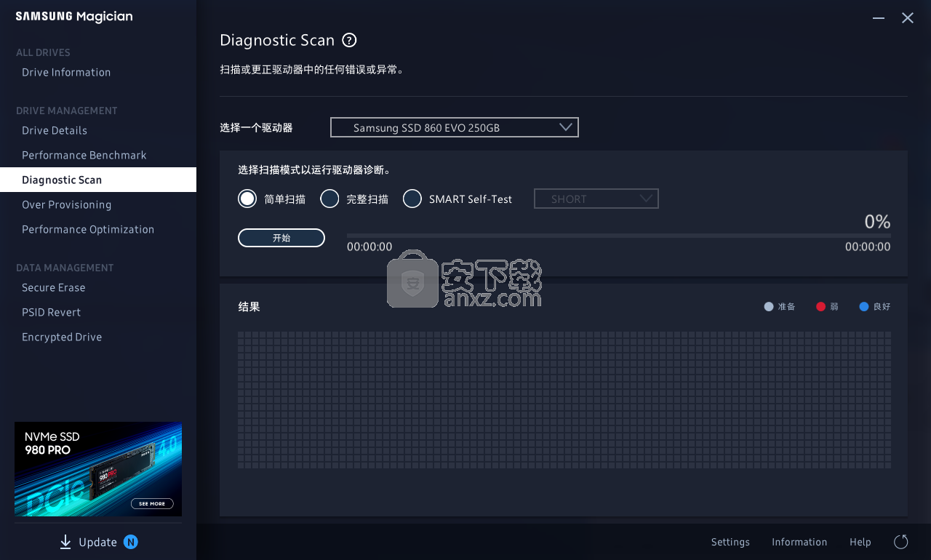Click the 开始 start button
931x560 pixels.
tap(281, 238)
